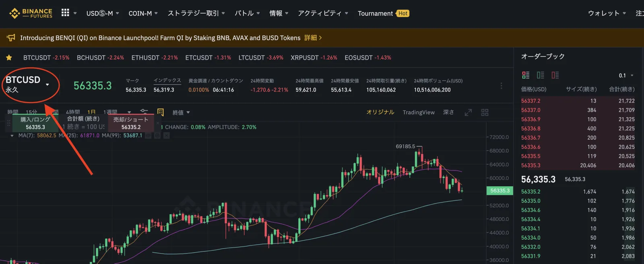Show bids-only order book view
This screenshot has width=644, height=264.
[x=541, y=75]
